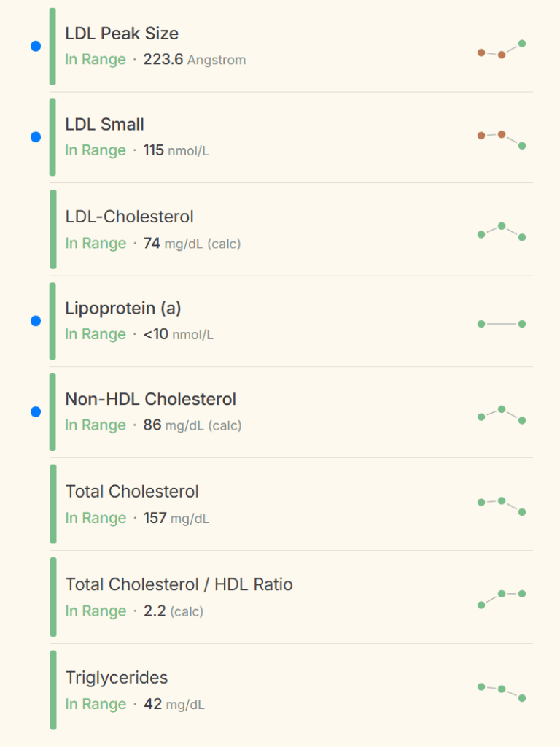Open the Total Cholesterol / HDL Ratio sparkline
Viewport: 560px width, 747px height.
(x=502, y=598)
